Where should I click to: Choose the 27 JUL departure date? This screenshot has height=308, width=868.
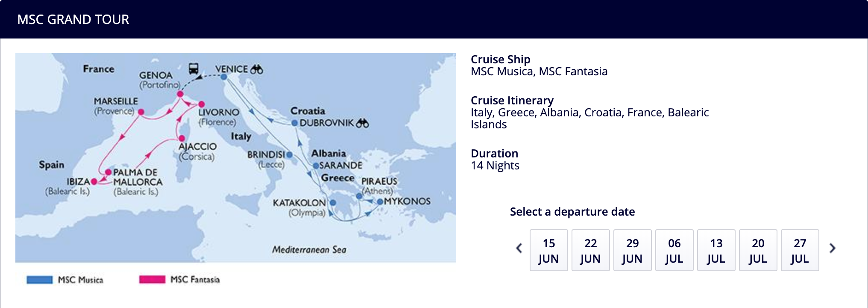tap(800, 250)
